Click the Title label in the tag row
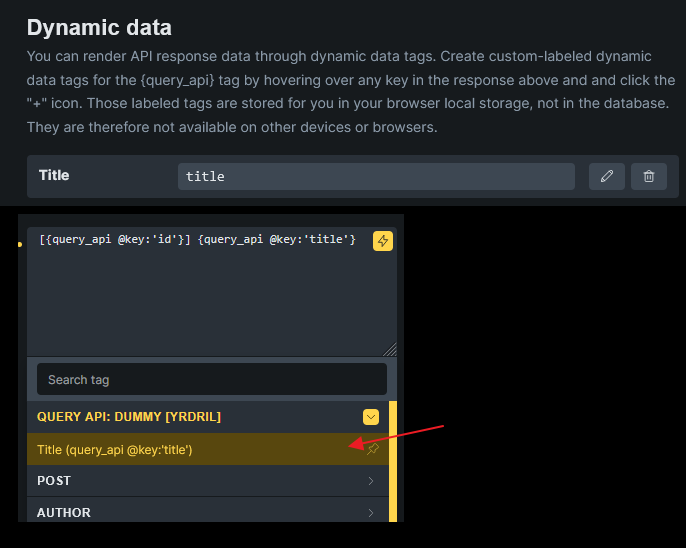The image size is (686, 548). click(x=54, y=175)
